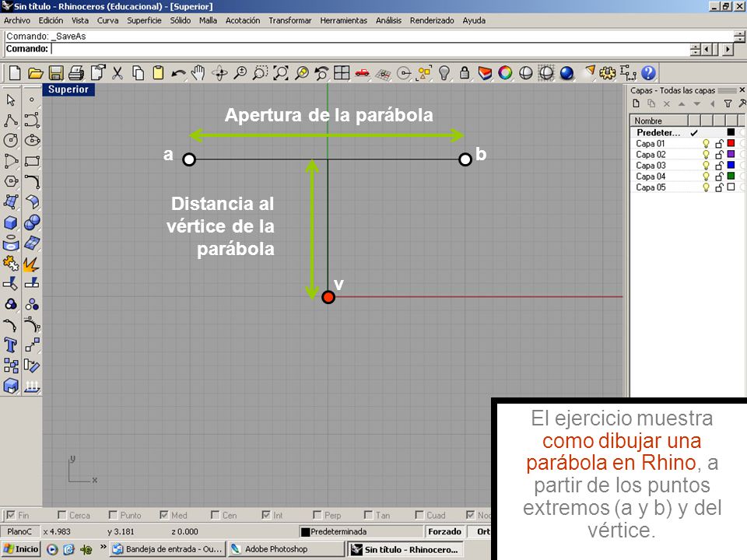This screenshot has height=560, width=747.
Task: Click the Zoom Extents icon
Action: [281, 73]
